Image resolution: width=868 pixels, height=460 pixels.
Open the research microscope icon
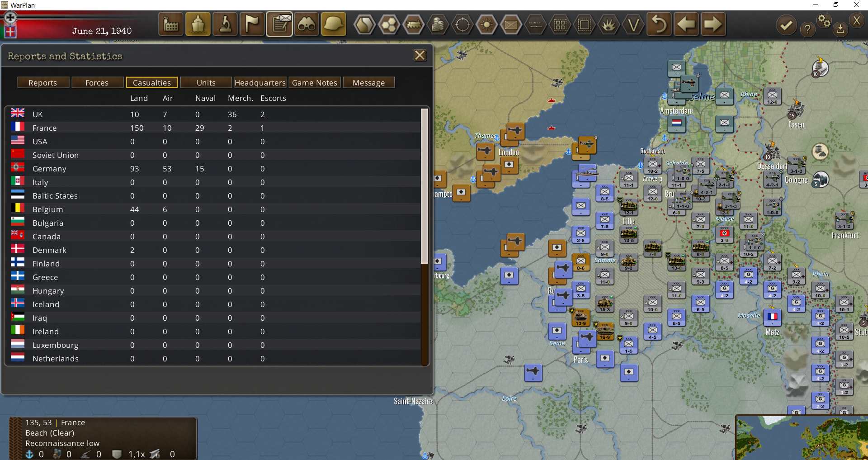click(x=225, y=24)
